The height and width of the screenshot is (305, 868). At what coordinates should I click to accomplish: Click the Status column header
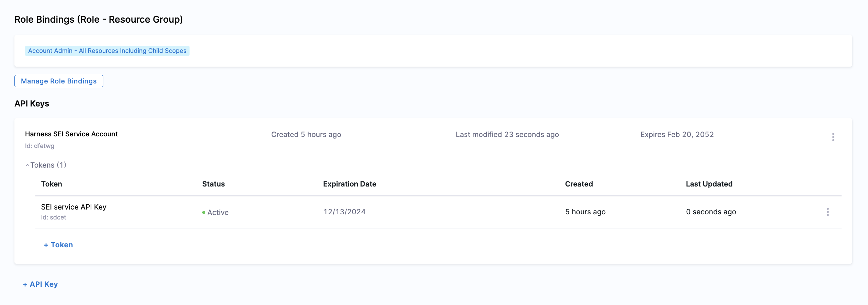point(213,184)
